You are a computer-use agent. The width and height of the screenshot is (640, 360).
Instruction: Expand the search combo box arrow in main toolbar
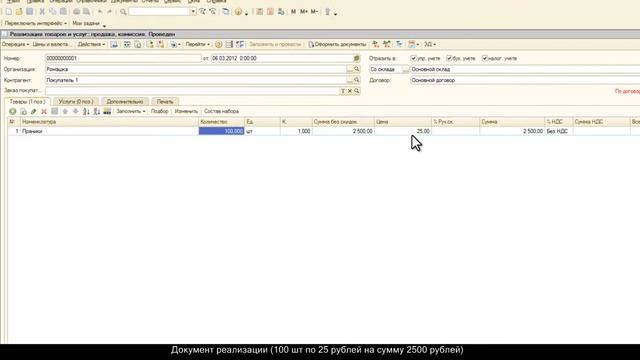[193, 12]
